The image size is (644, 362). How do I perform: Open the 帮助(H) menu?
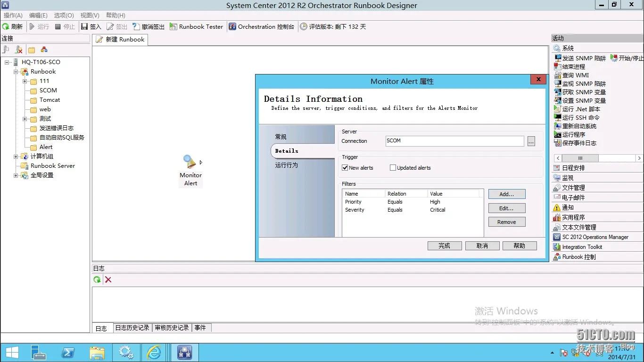coord(116,16)
